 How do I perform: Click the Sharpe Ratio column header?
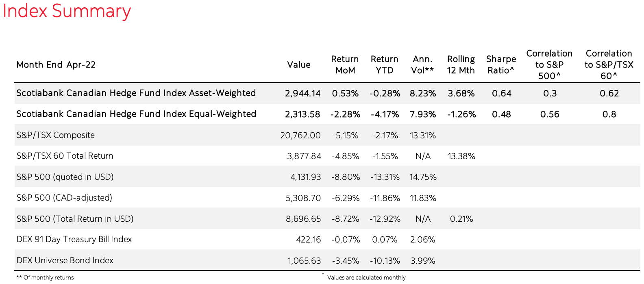tap(501, 65)
